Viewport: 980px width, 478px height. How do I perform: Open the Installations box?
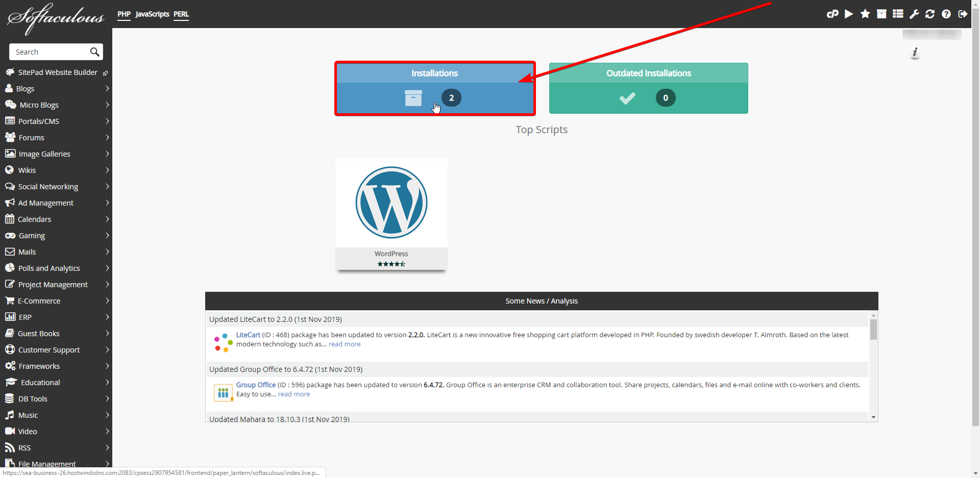pyautogui.click(x=435, y=88)
